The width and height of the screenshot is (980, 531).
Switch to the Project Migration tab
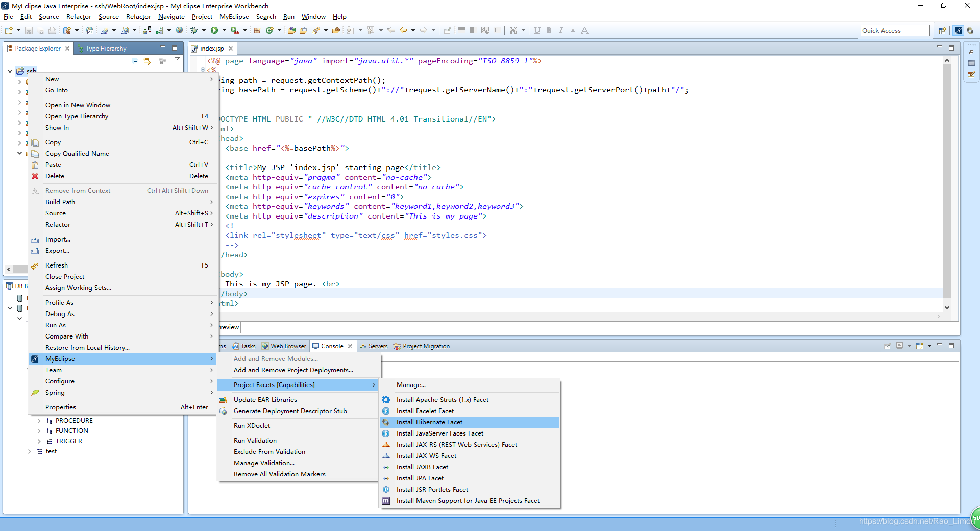click(422, 346)
